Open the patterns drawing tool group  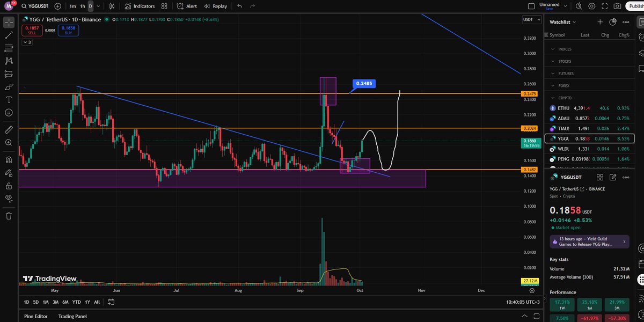9,61
